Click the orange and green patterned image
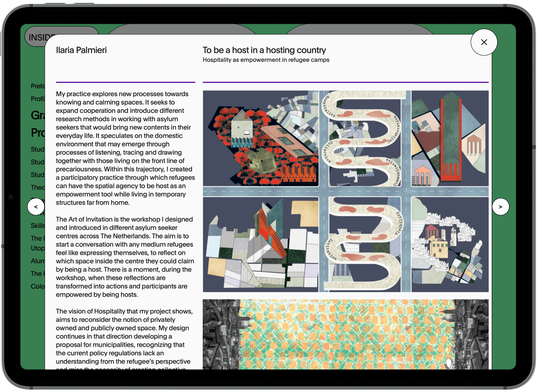 pyautogui.click(x=345, y=334)
